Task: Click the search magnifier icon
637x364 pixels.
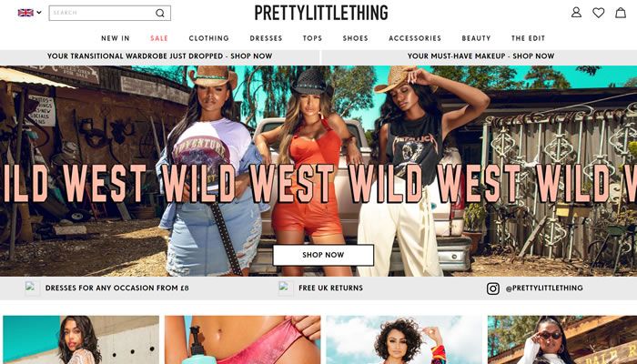Action: pyautogui.click(x=160, y=13)
